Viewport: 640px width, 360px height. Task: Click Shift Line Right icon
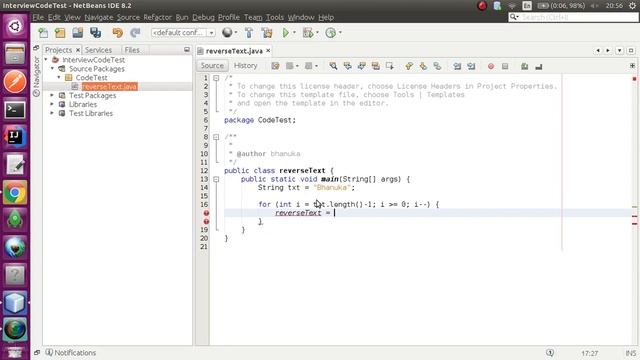(471, 66)
